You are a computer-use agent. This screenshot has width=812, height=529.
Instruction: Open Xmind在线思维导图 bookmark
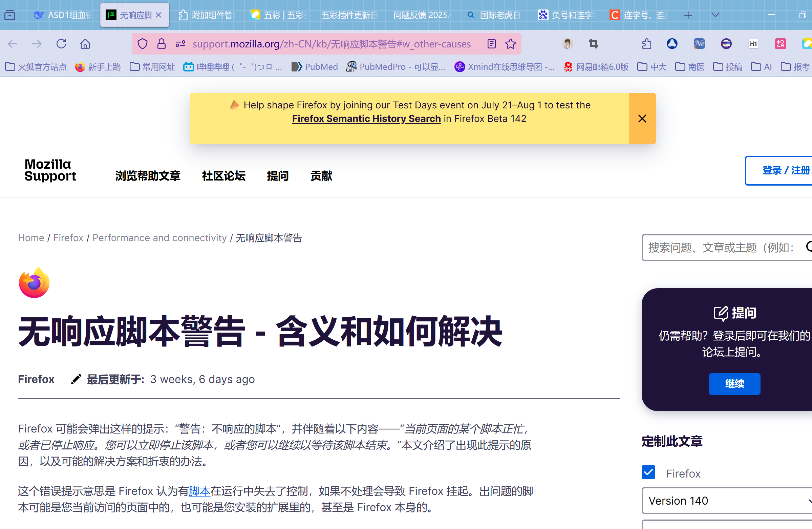click(x=504, y=67)
